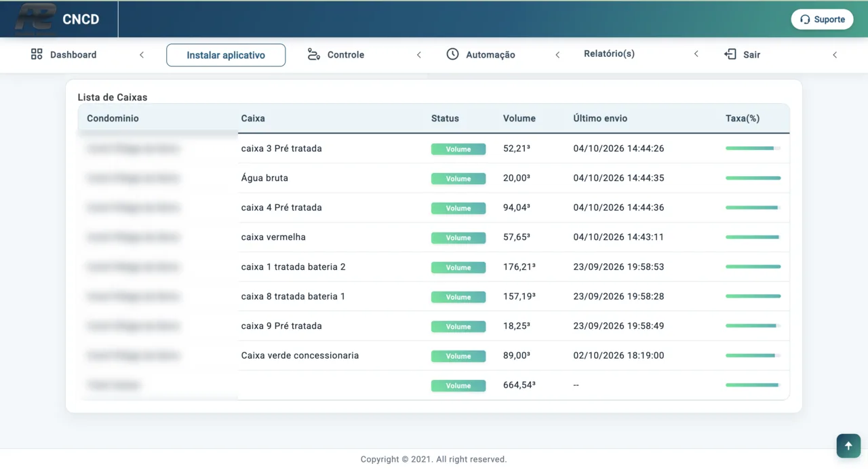Image resolution: width=868 pixels, height=470 pixels.
Task: Click the Controle route icon
Action: click(x=313, y=54)
